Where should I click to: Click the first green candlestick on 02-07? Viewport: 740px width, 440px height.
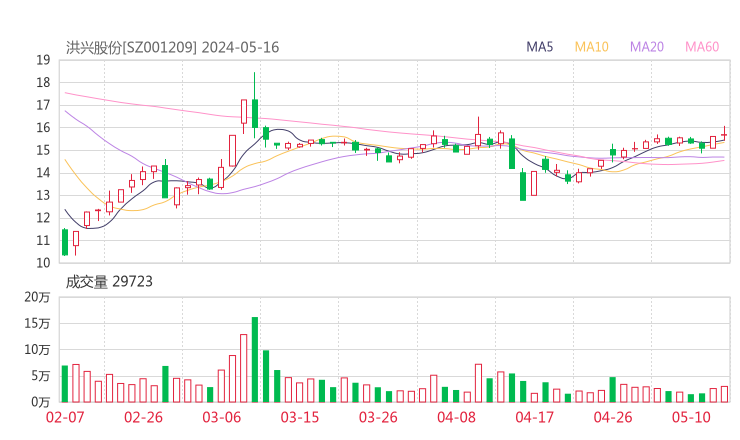pyautogui.click(x=65, y=242)
